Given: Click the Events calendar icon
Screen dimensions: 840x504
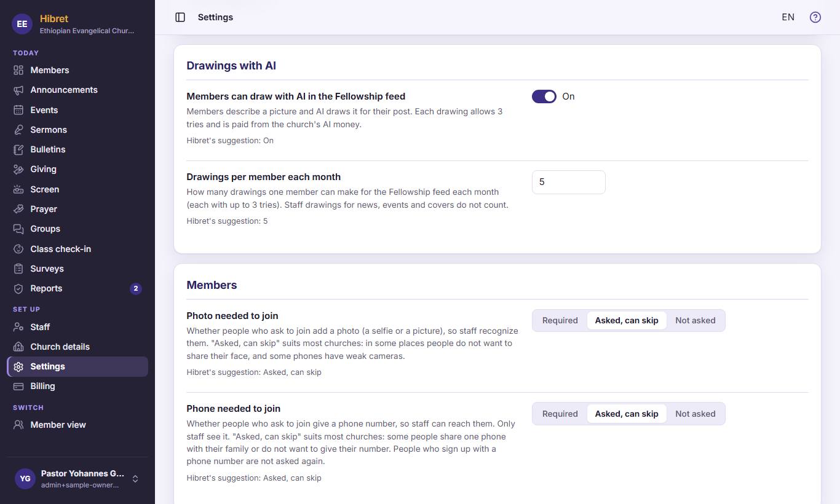Looking at the screenshot, I should (x=18, y=110).
